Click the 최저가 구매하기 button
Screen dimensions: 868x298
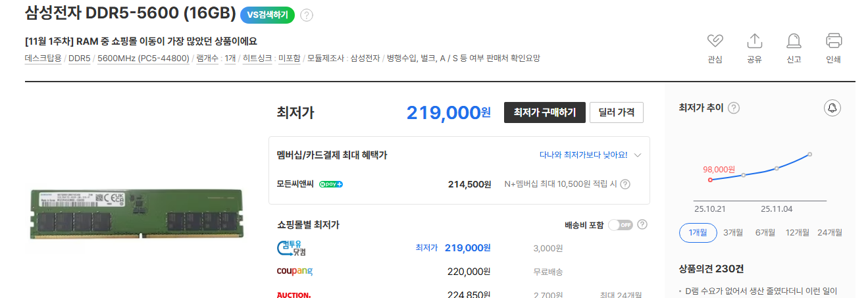(x=544, y=112)
